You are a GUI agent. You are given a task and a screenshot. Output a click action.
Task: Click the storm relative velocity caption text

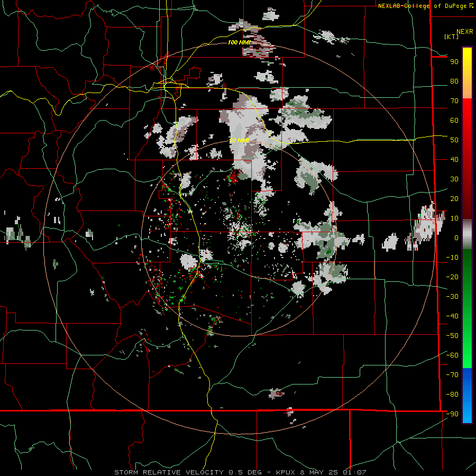coord(240,472)
